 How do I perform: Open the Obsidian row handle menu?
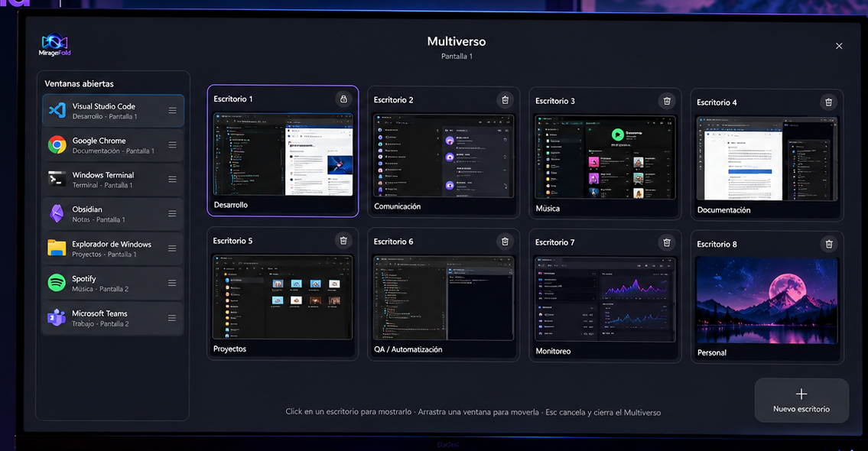(x=173, y=213)
